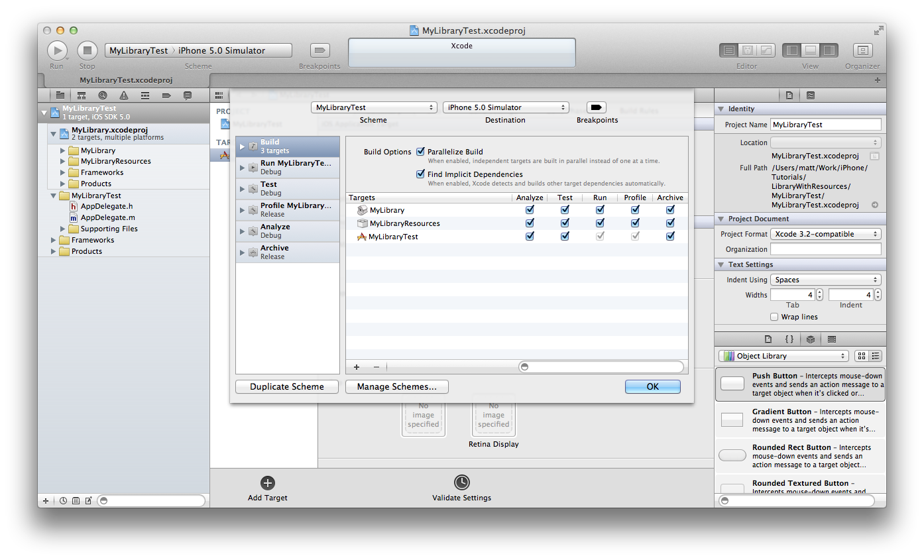
Task: Open the Media library
Action: [832, 339]
